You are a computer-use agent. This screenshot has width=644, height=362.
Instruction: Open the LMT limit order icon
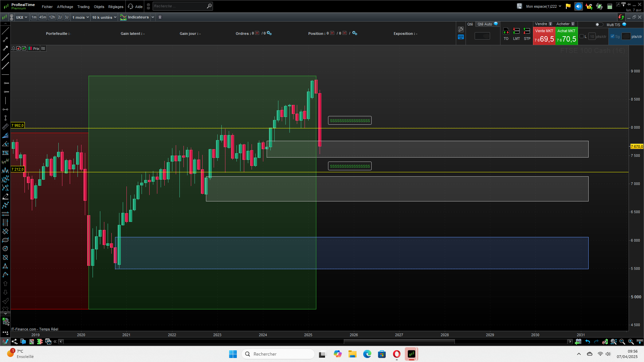point(516,32)
